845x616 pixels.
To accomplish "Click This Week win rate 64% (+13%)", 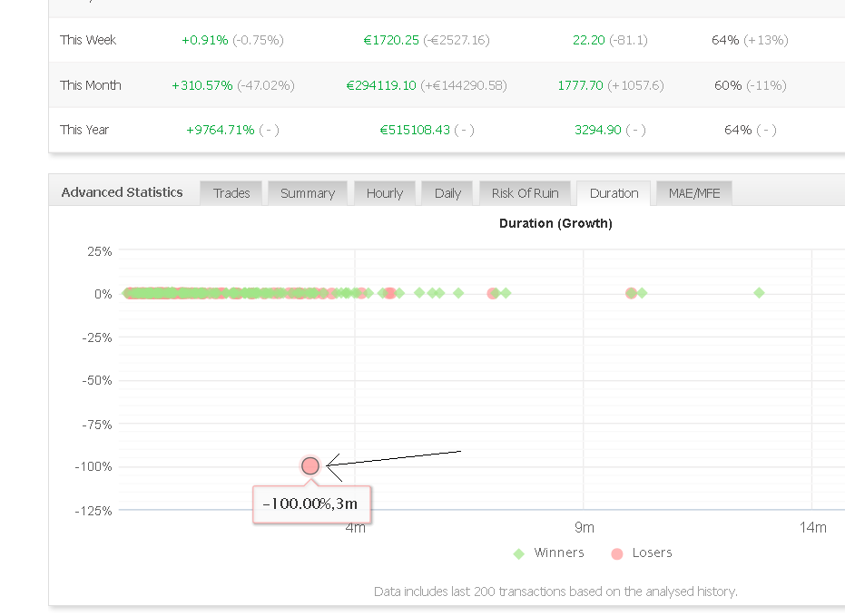I will (750, 41).
